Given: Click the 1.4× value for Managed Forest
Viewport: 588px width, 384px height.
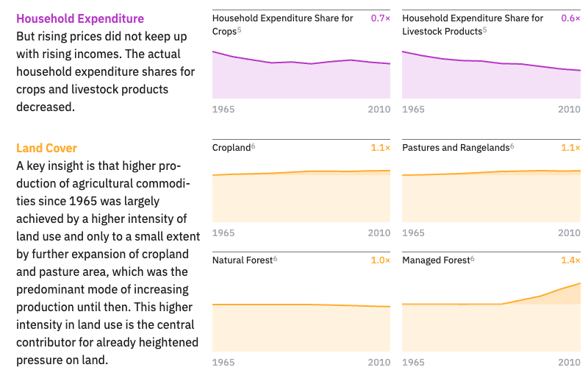Looking at the screenshot, I should click(570, 260).
